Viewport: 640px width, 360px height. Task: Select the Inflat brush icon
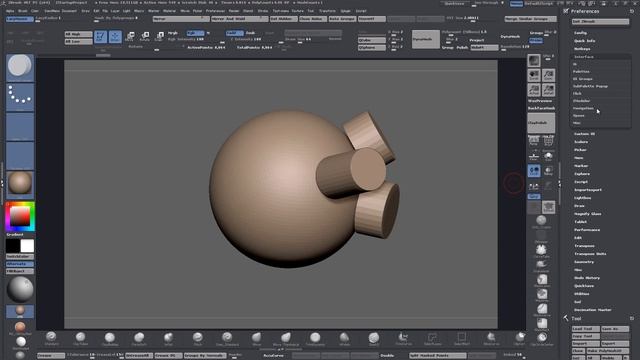click(168, 338)
